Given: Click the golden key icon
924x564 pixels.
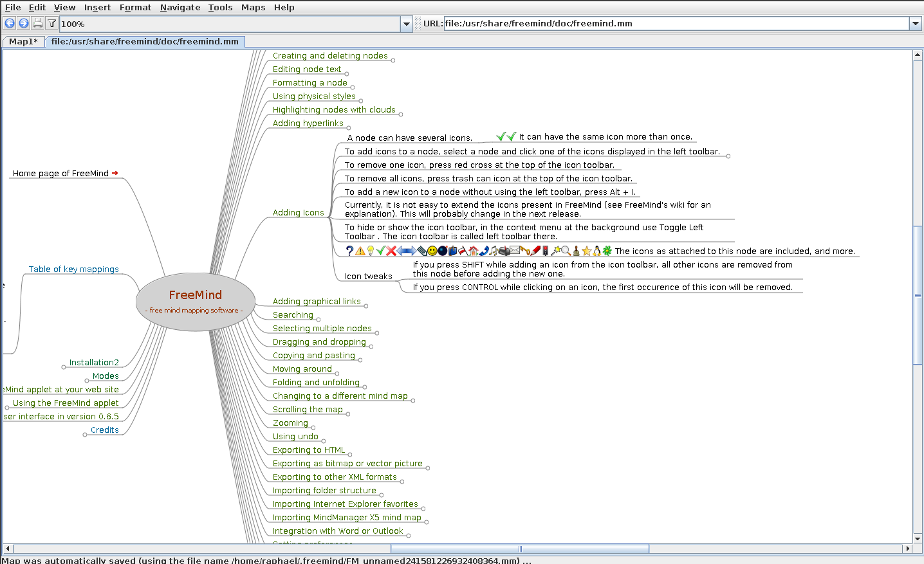Looking at the screenshot, I should tap(525, 251).
